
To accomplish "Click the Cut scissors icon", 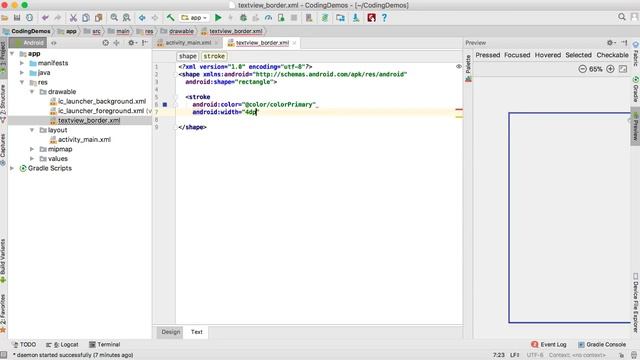I will 73,18.
